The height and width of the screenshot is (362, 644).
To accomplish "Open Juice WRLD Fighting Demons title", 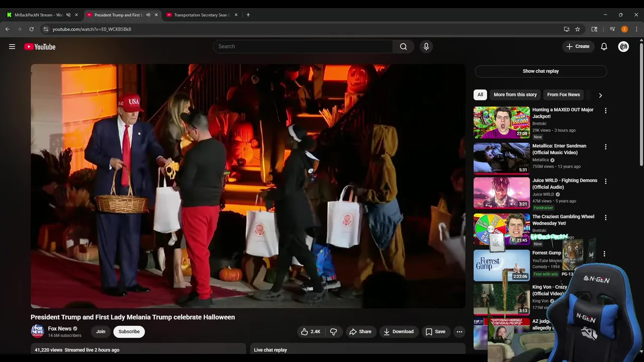I will pos(565,184).
